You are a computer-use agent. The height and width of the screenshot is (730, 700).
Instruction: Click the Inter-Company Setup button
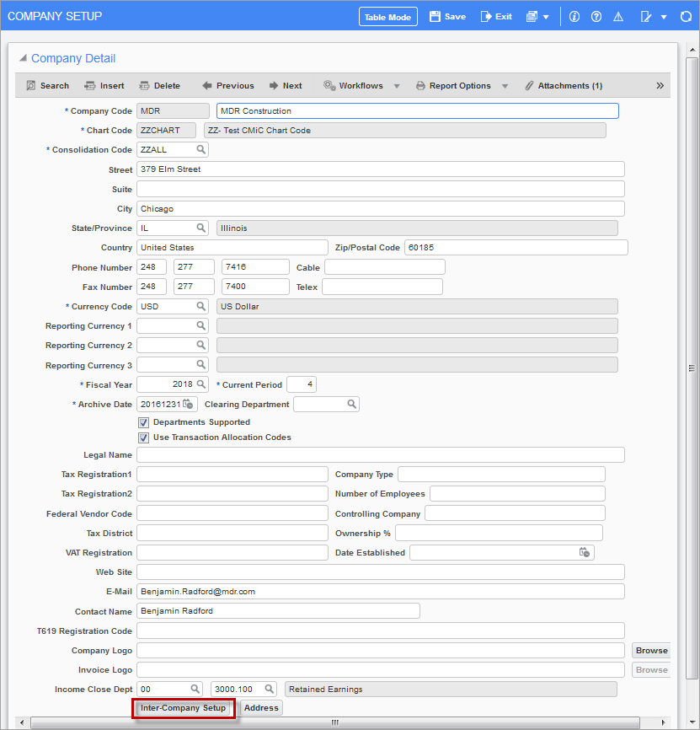[184, 707]
